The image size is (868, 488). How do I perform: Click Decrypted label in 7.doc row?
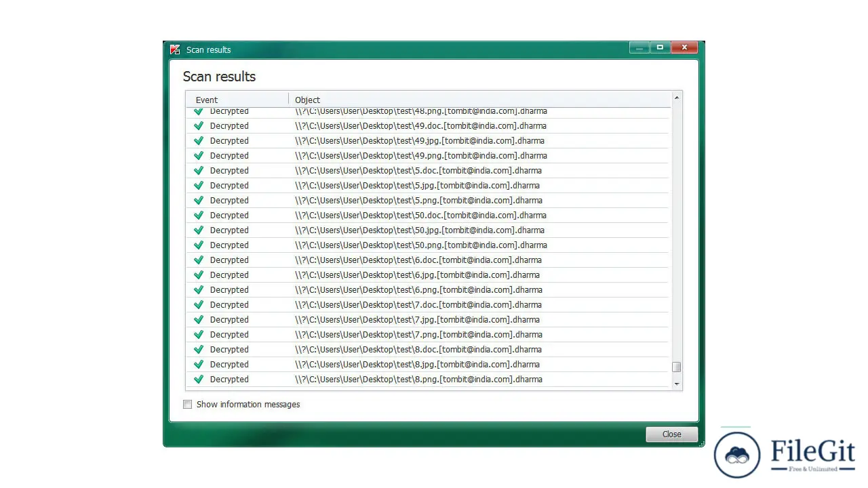(x=229, y=304)
